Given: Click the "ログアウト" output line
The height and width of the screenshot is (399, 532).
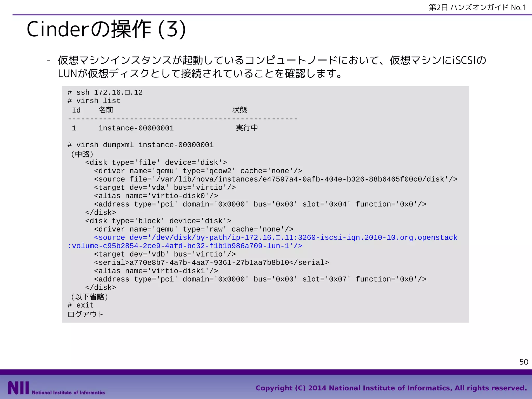Looking at the screenshot, I should coord(86,314).
